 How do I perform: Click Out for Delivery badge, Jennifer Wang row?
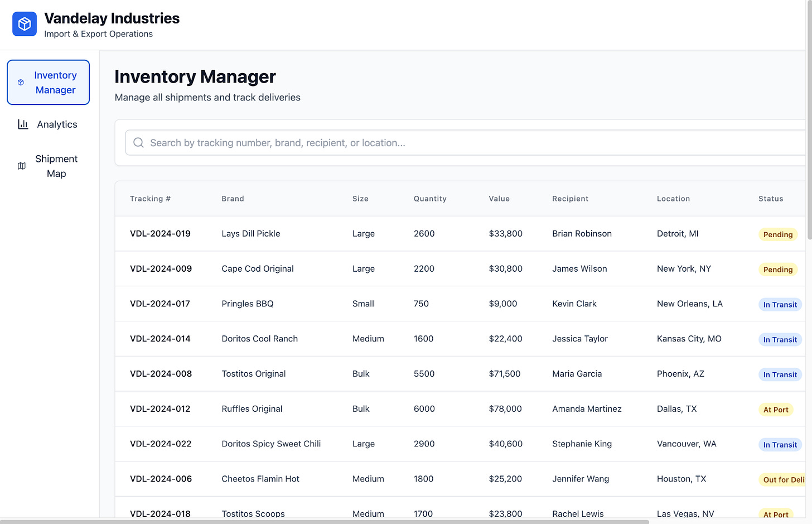pos(782,480)
